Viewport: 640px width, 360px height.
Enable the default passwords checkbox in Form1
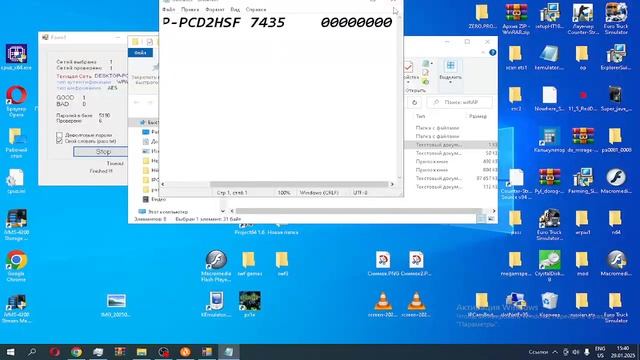click(x=59, y=135)
